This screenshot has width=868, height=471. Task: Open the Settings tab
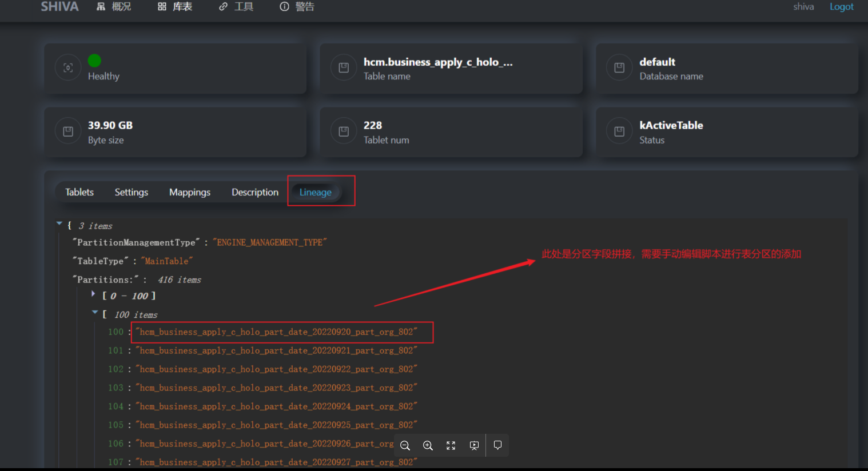131,192
